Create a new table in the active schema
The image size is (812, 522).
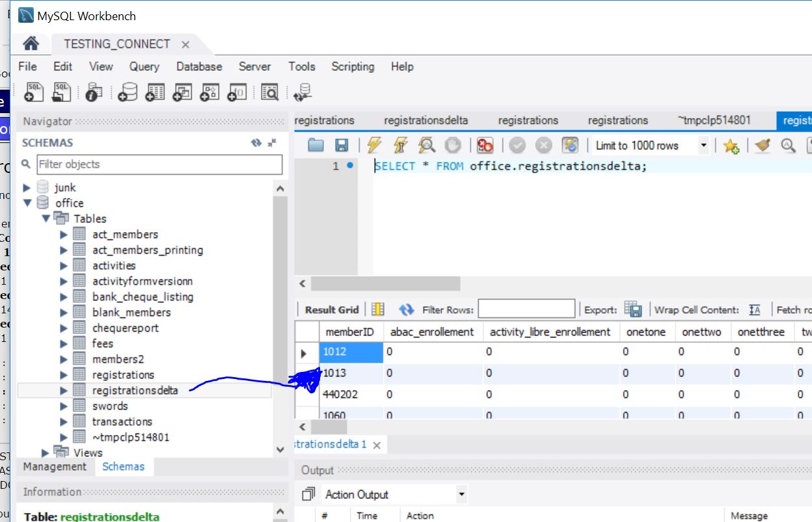(154, 92)
